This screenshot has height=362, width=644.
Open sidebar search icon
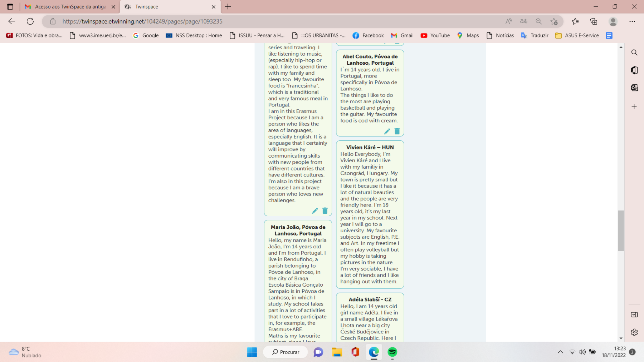[634, 53]
